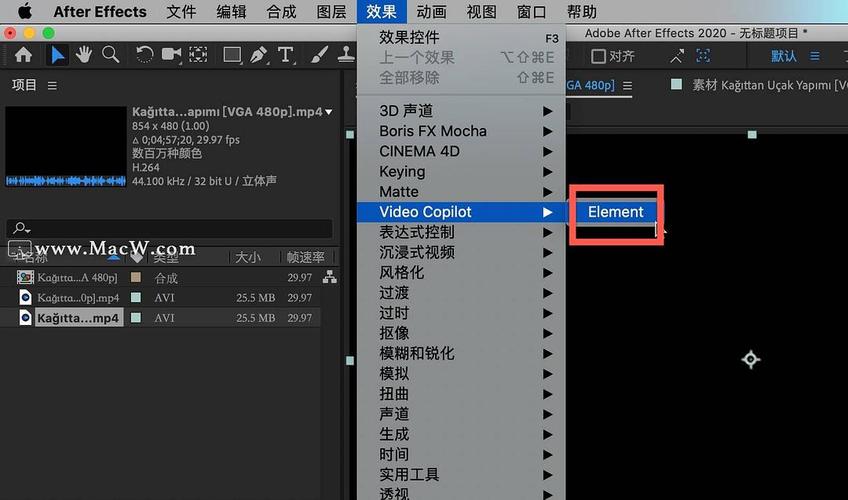Expand the 表达式控制 submenu

[461, 232]
